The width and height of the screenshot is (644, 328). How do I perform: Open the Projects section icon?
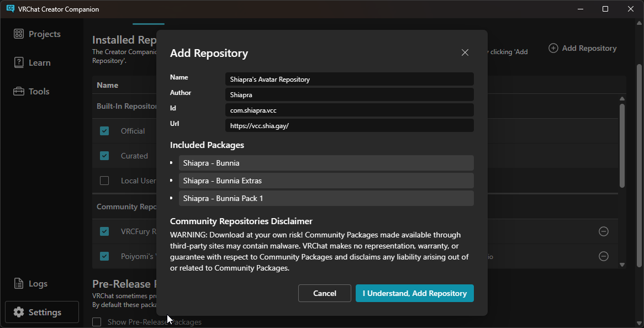19,34
